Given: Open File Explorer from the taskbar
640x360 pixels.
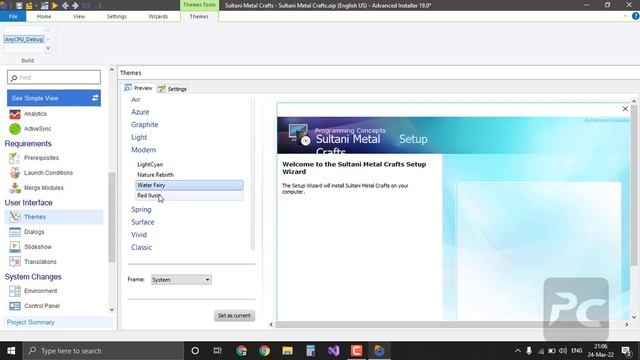Looking at the screenshot, I should pyautogui.click(x=287, y=351).
